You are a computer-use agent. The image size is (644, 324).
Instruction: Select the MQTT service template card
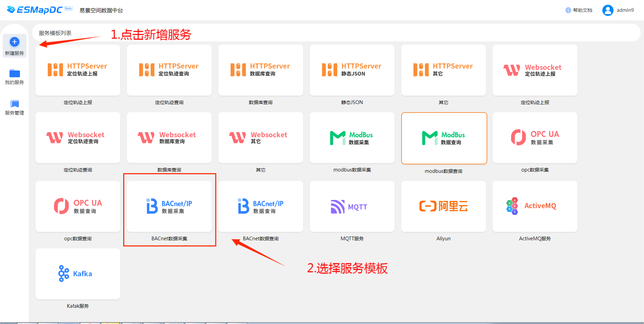pyautogui.click(x=352, y=206)
